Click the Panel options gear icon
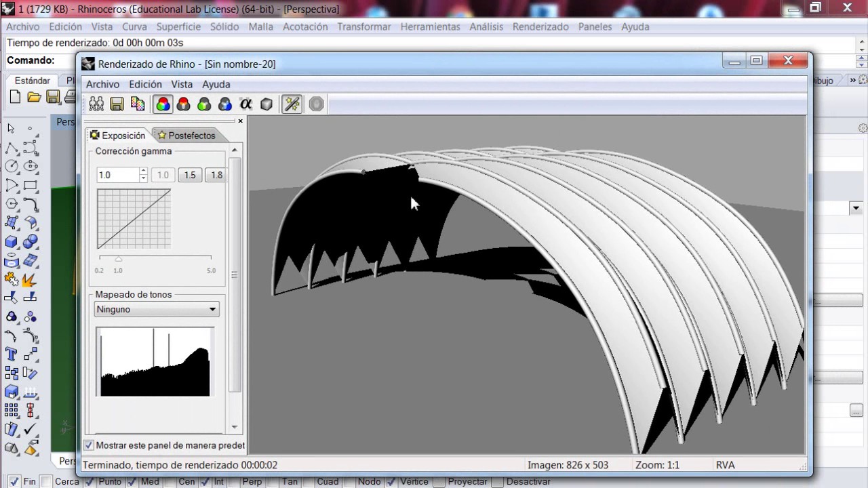The height and width of the screenshot is (488, 868). click(x=863, y=128)
